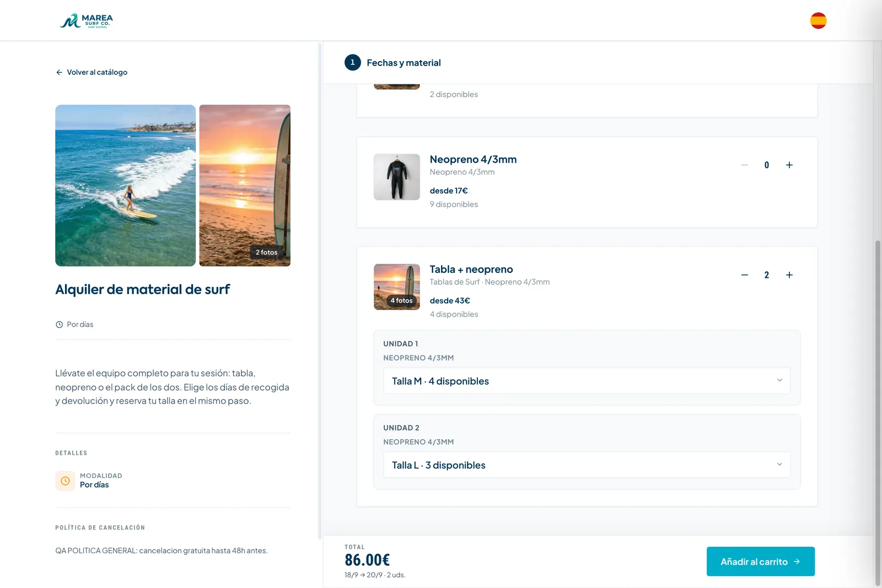
Task: Click the UNIDAD 1 label
Action: pos(401,344)
